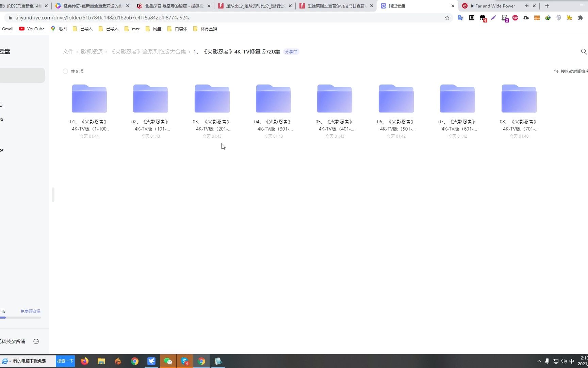Open a new browser tab with plus button

coord(547,6)
